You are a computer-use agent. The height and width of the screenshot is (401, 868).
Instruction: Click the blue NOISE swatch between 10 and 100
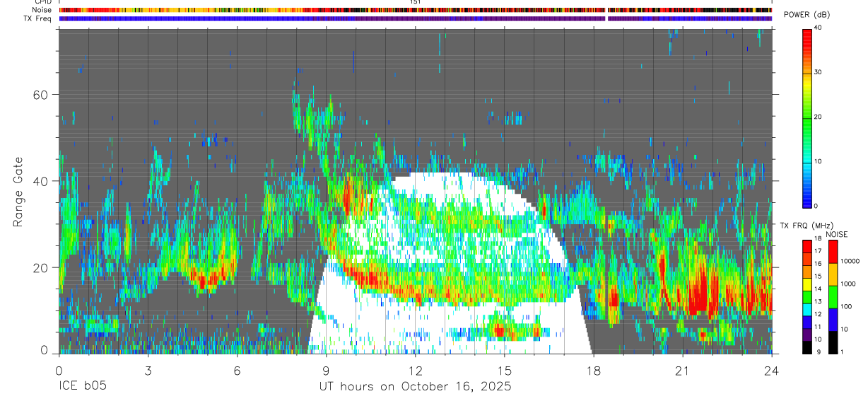coord(833,320)
